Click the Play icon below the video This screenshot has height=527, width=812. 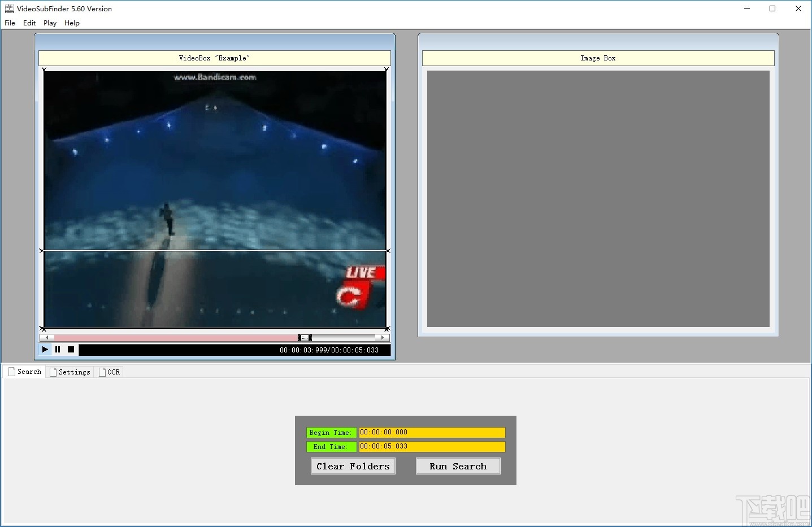(x=45, y=349)
